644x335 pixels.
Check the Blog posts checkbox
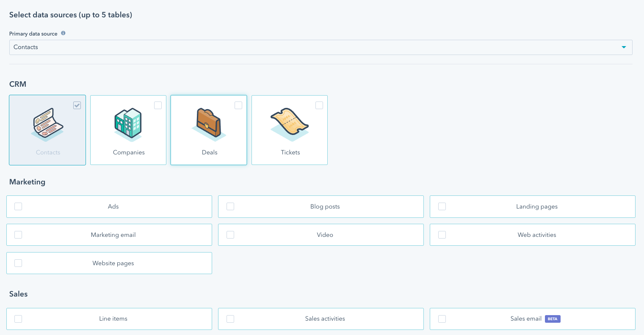pyautogui.click(x=230, y=206)
